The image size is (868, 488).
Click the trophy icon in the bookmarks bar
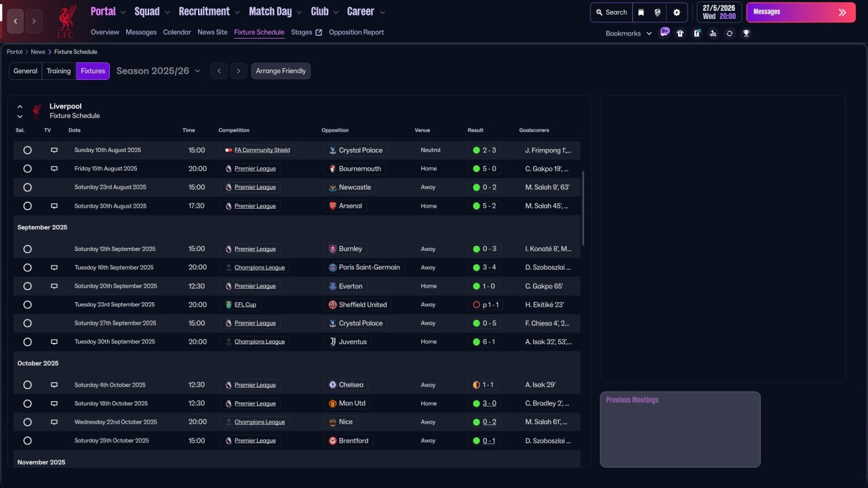pos(746,33)
